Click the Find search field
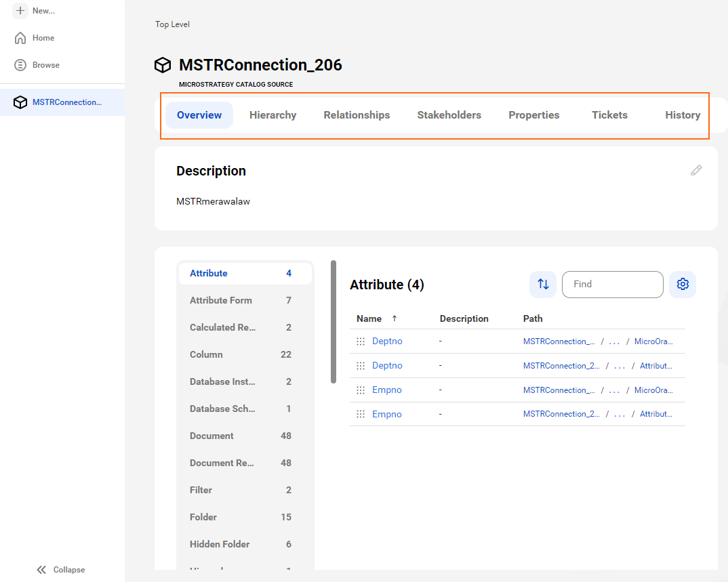Viewport: 728px width, 582px height. coord(612,284)
